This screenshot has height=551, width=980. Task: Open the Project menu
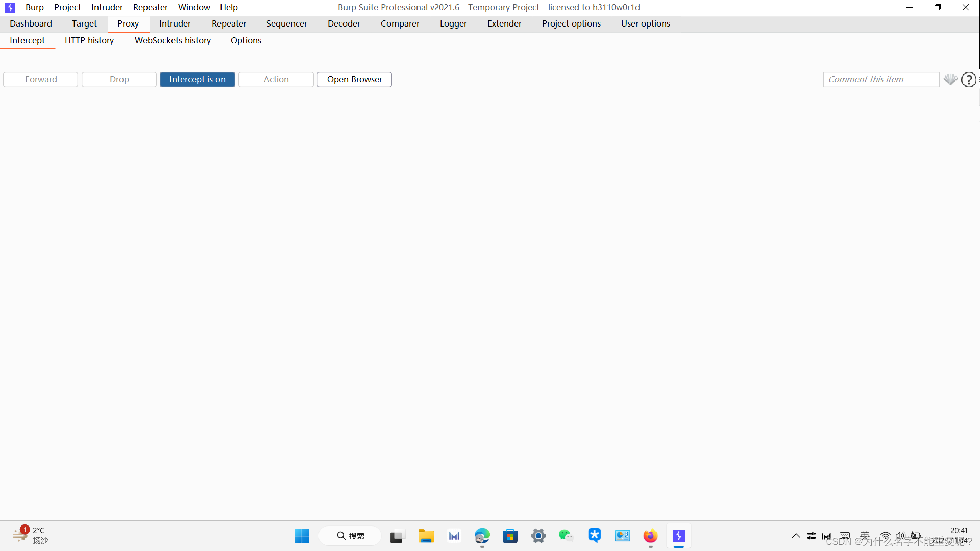(x=67, y=7)
